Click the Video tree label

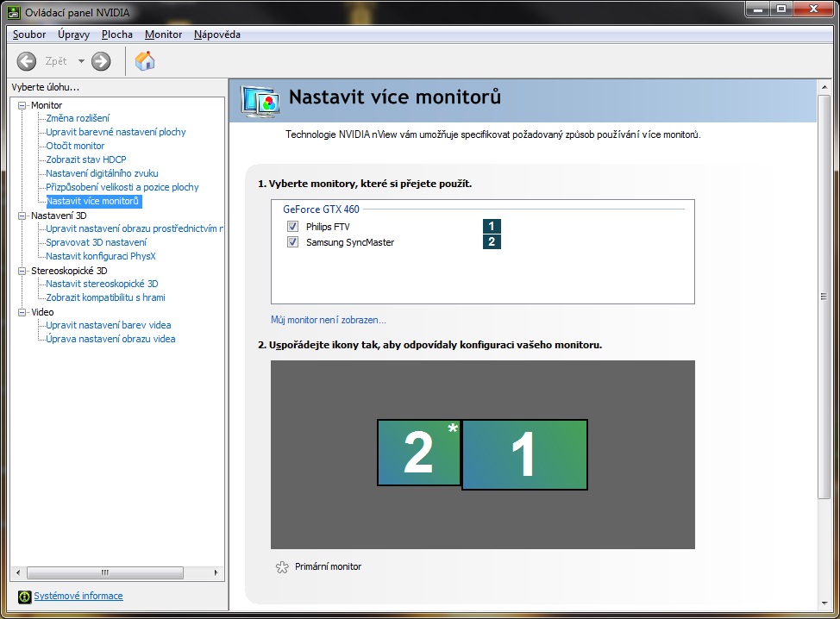[x=42, y=312]
